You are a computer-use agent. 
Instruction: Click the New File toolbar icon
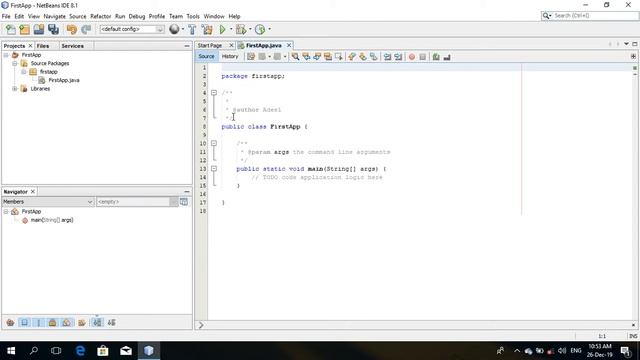click(x=11, y=29)
